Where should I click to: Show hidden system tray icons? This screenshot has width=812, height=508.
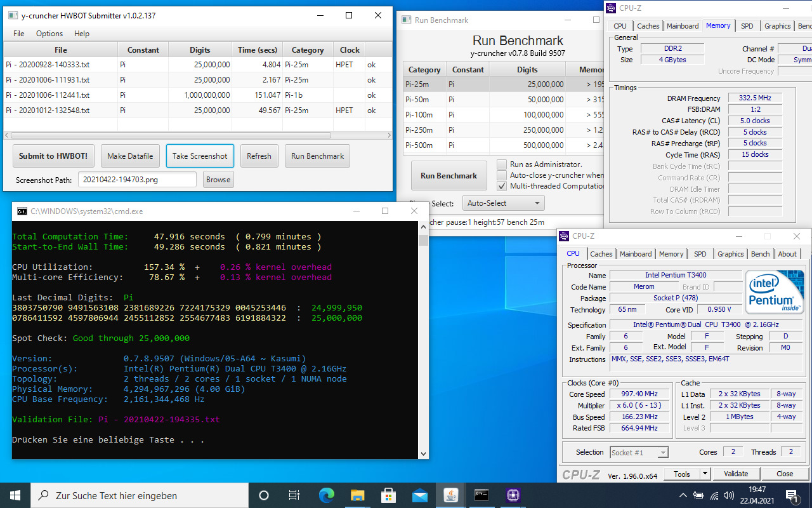click(683, 495)
